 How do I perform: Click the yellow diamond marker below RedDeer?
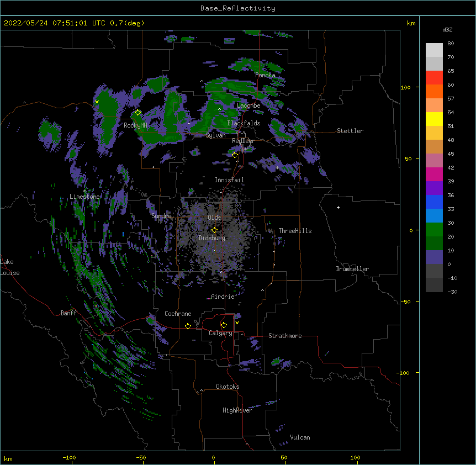point(235,155)
